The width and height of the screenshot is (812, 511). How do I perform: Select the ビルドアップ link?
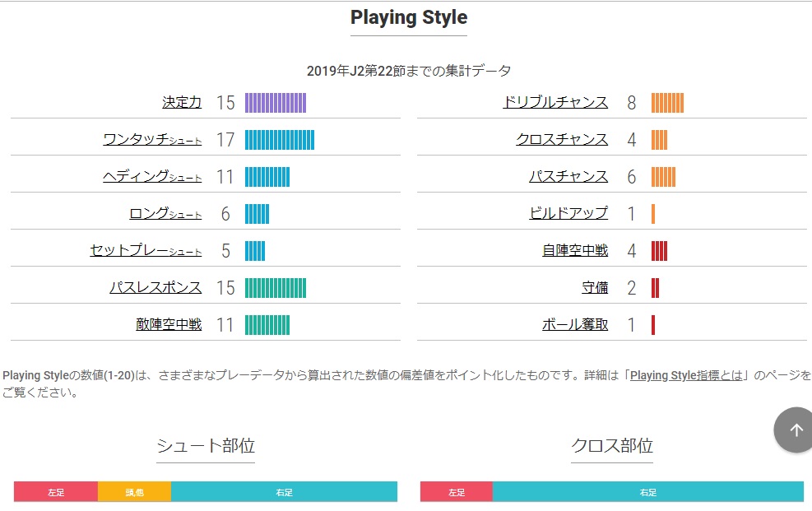[x=568, y=213]
